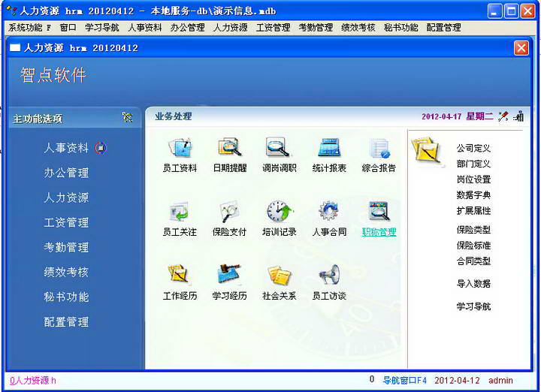Image resolution: width=541 pixels, height=392 pixels.
Task: Click the 2012-04-12 date in status bar
Action: click(457, 380)
